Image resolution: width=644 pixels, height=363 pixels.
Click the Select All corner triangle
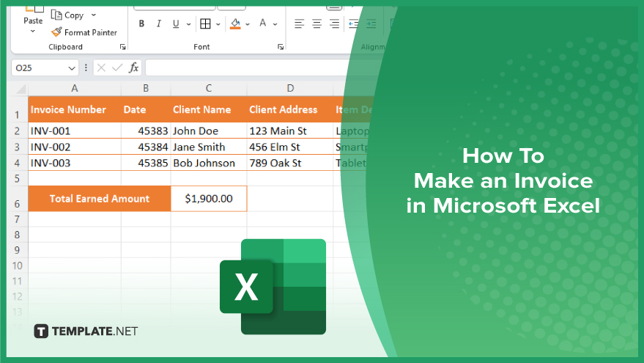(20, 89)
